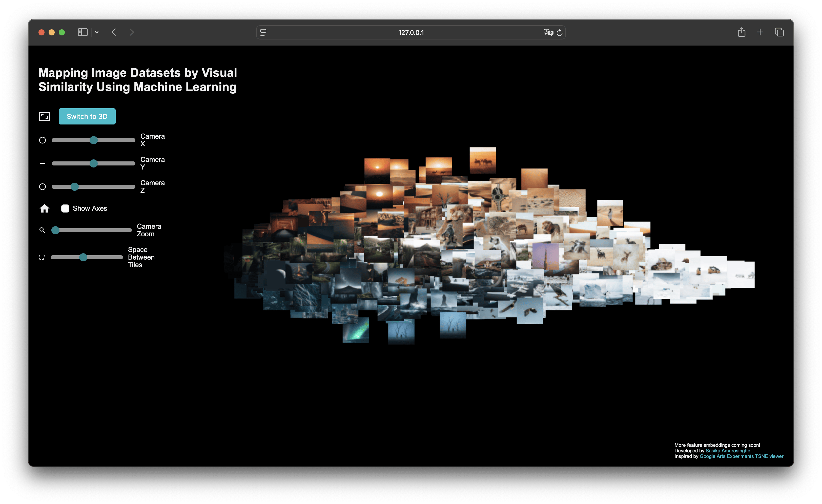822x504 pixels.
Task: Go back with the browser back arrow
Action: 114,32
